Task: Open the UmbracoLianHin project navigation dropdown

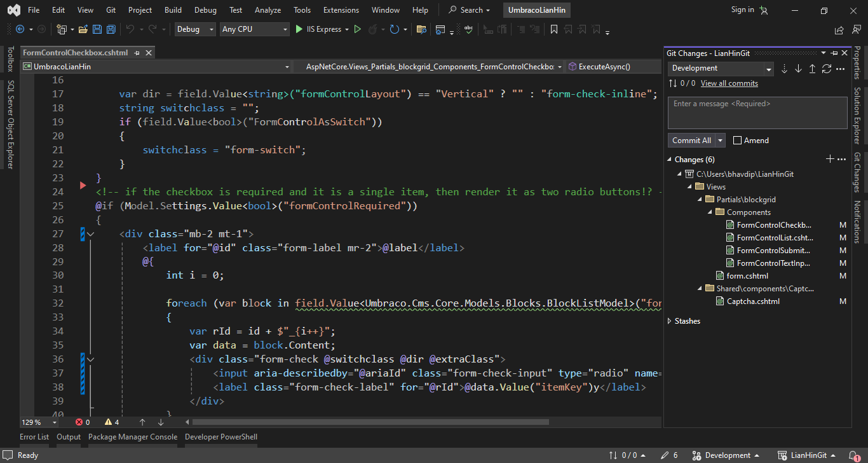Action: coord(156,66)
